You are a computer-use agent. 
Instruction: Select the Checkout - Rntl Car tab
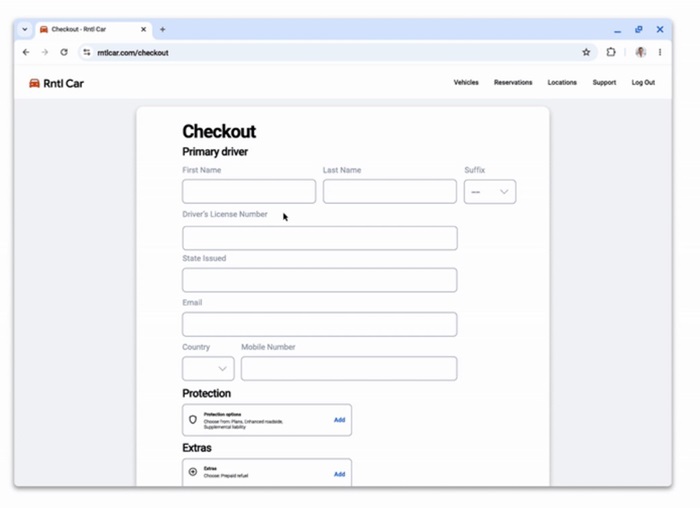pyautogui.click(x=94, y=29)
